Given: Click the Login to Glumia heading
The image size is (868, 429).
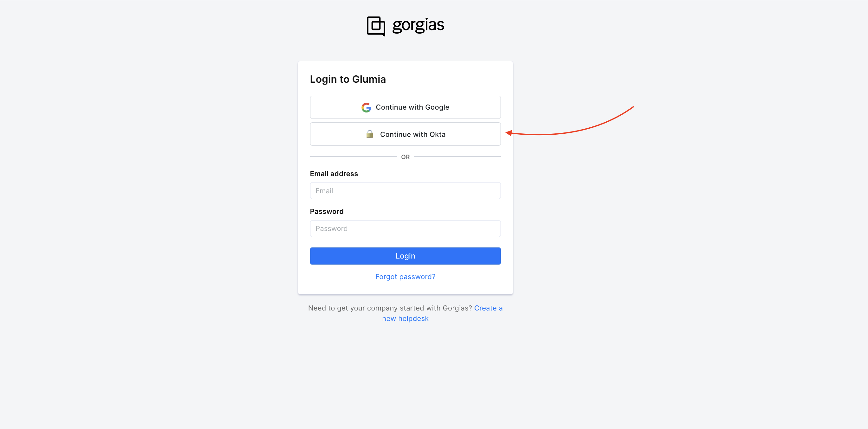Looking at the screenshot, I should click(348, 79).
